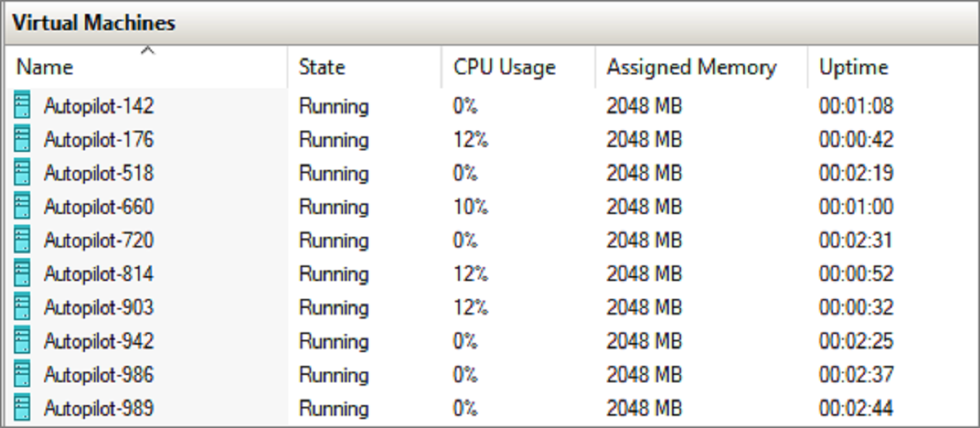980x428 pixels.
Task: Select the 12% CPU value for Autopilot-814
Action: click(470, 274)
